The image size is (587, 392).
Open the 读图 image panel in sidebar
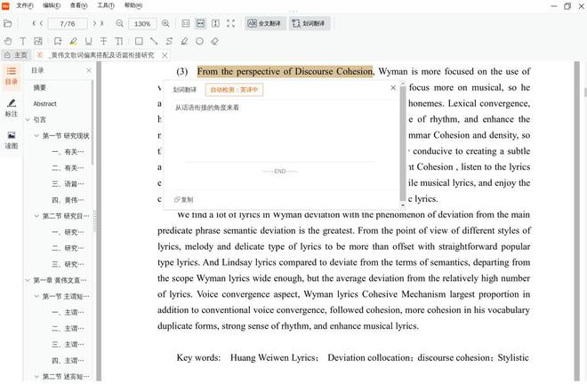[12, 140]
